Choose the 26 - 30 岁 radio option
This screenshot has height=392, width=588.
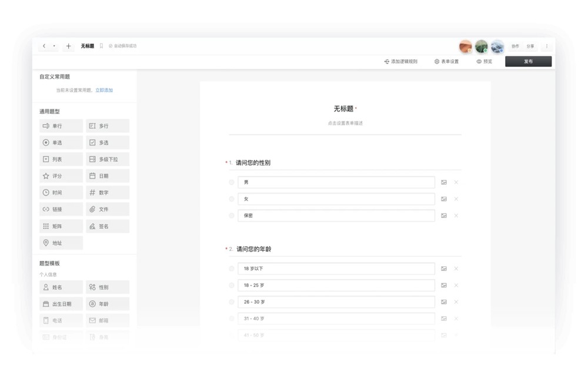tap(232, 302)
